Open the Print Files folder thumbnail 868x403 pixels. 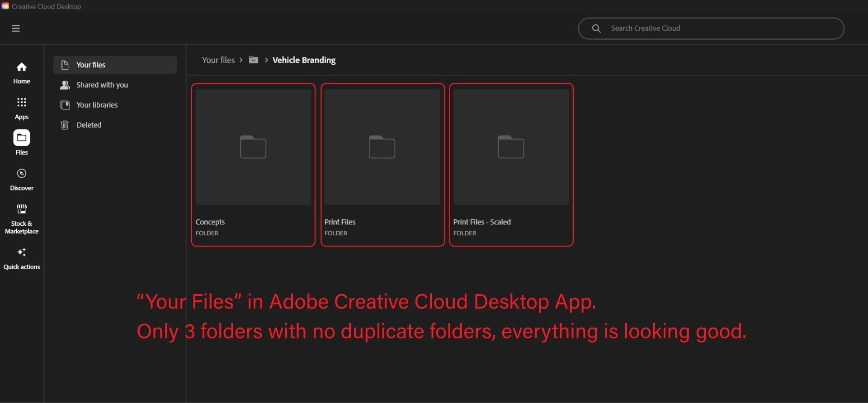pyautogui.click(x=382, y=147)
